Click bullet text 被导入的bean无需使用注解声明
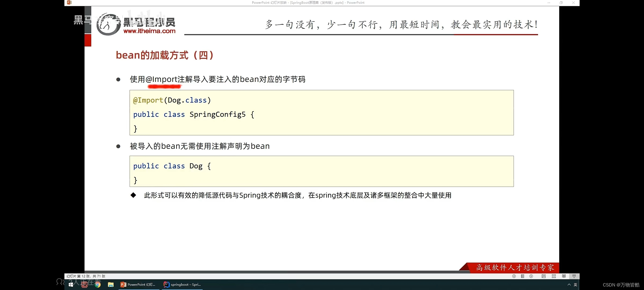 click(200, 146)
